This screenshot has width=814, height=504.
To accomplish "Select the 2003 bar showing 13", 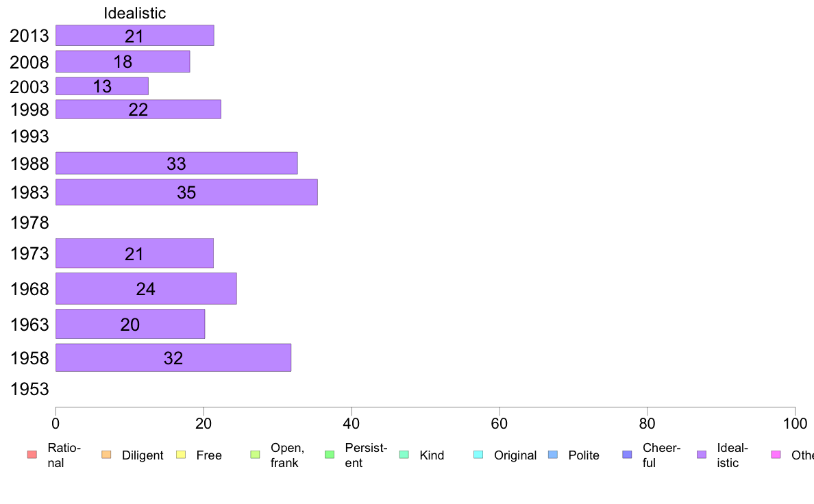I will coord(102,86).
